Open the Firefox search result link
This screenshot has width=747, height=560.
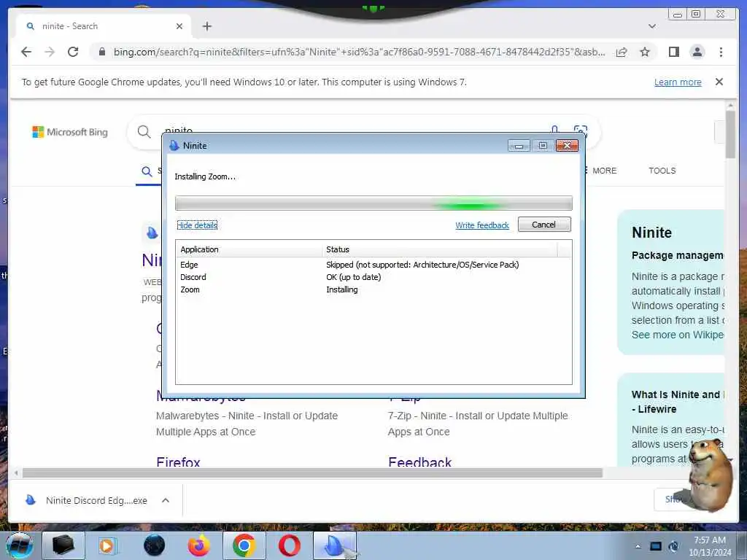click(x=178, y=461)
